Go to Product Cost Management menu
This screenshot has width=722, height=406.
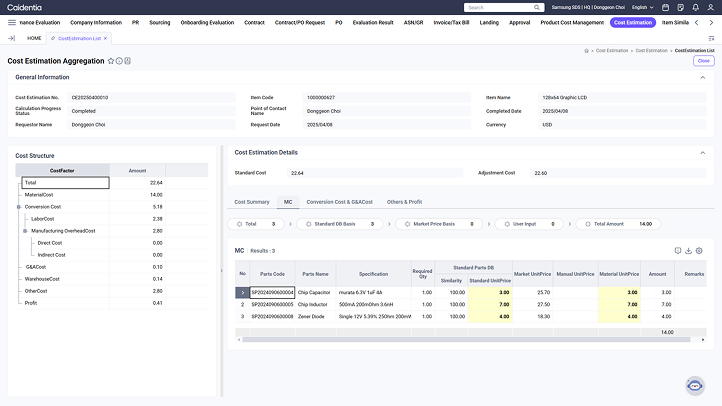click(572, 21)
